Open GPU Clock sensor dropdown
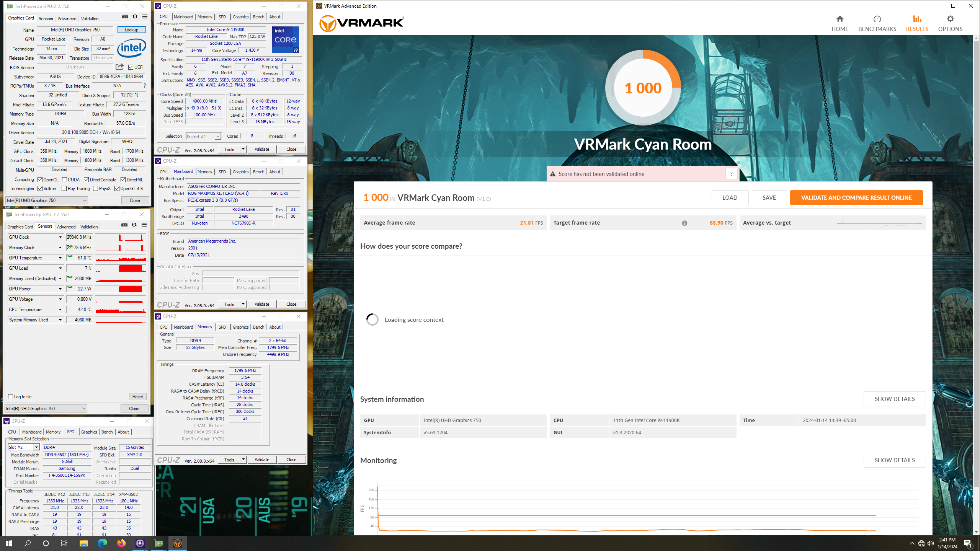The width and height of the screenshot is (980, 551). coord(60,237)
